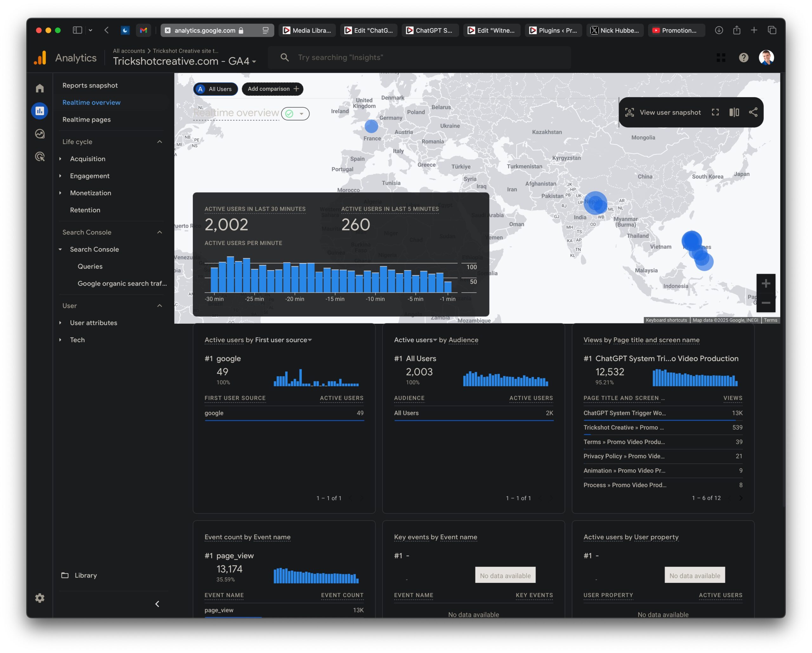Show Safari tab overview
This screenshot has height=653, width=812.
tap(772, 30)
